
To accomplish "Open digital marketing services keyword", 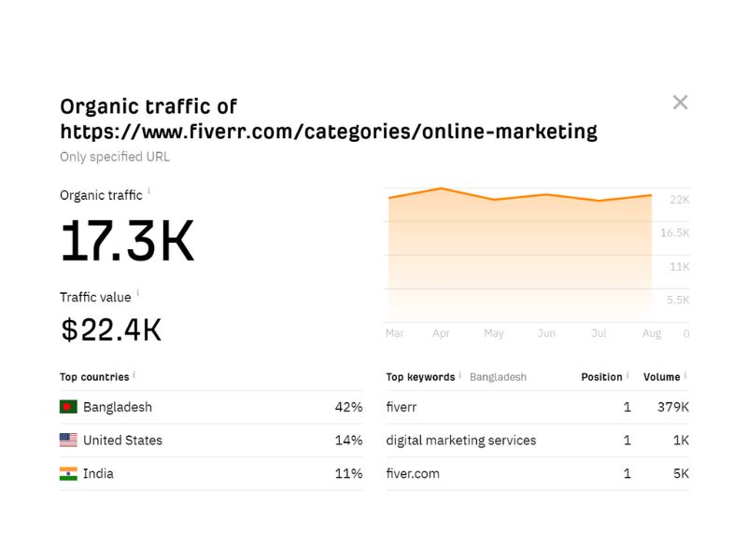I will 460,441.
